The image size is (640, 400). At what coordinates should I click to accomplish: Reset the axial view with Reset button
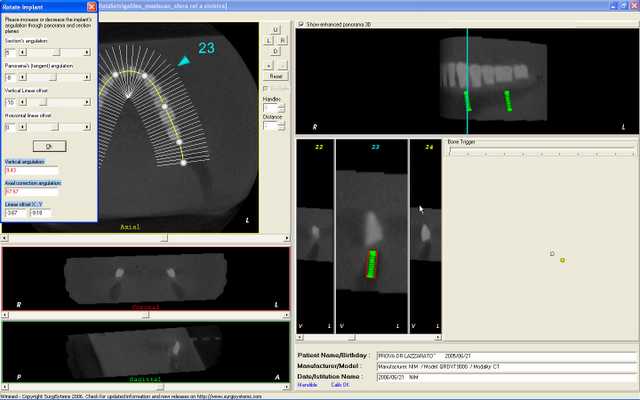(276, 76)
